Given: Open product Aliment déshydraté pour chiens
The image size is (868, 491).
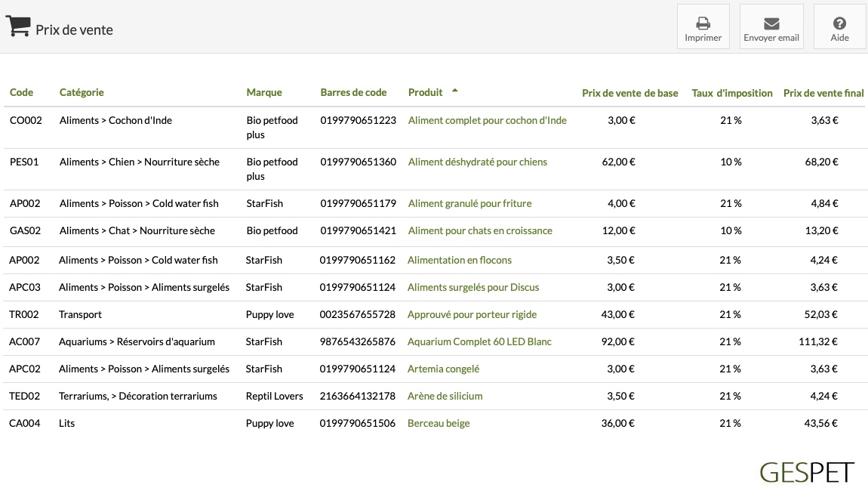Looking at the screenshot, I should click(x=477, y=162).
